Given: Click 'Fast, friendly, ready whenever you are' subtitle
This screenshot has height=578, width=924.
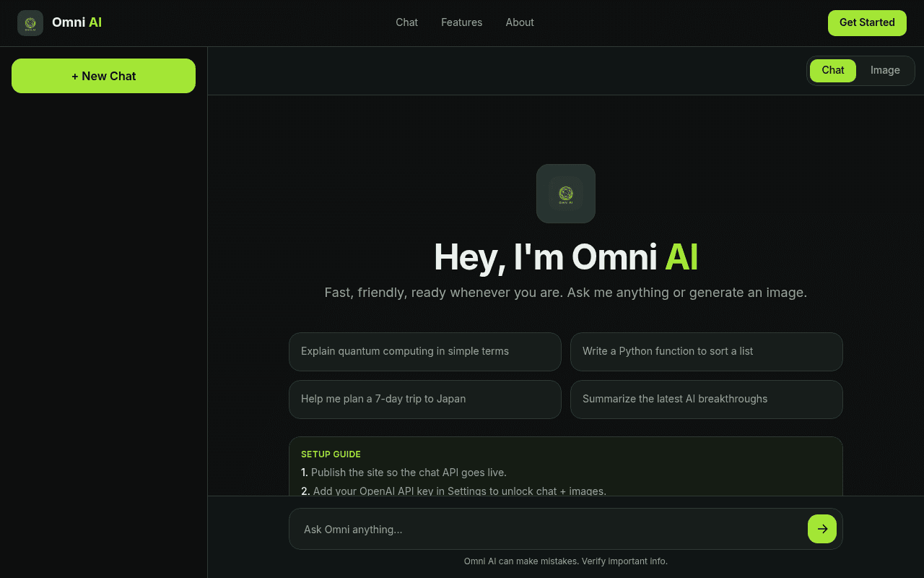Looking at the screenshot, I should click(566, 293).
